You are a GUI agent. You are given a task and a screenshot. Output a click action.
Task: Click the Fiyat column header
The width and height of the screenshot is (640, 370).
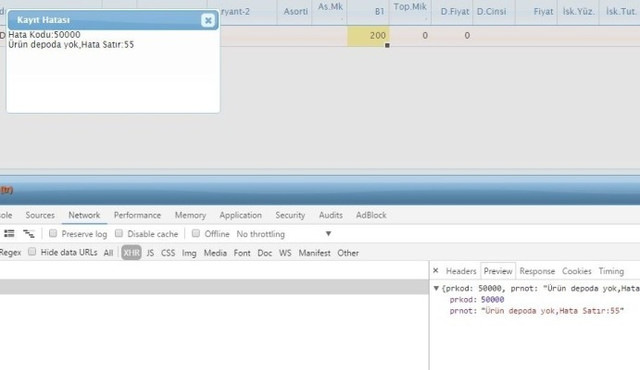click(x=536, y=11)
